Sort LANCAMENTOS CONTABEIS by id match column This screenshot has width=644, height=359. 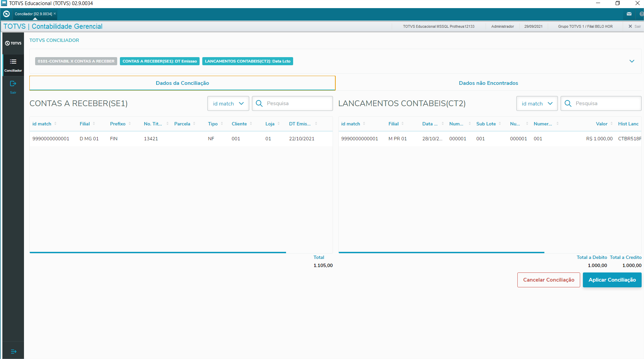(x=364, y=124)
